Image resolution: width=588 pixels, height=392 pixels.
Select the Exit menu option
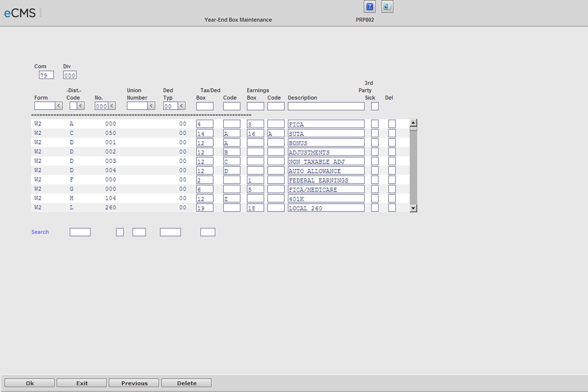tap(81, 383)
